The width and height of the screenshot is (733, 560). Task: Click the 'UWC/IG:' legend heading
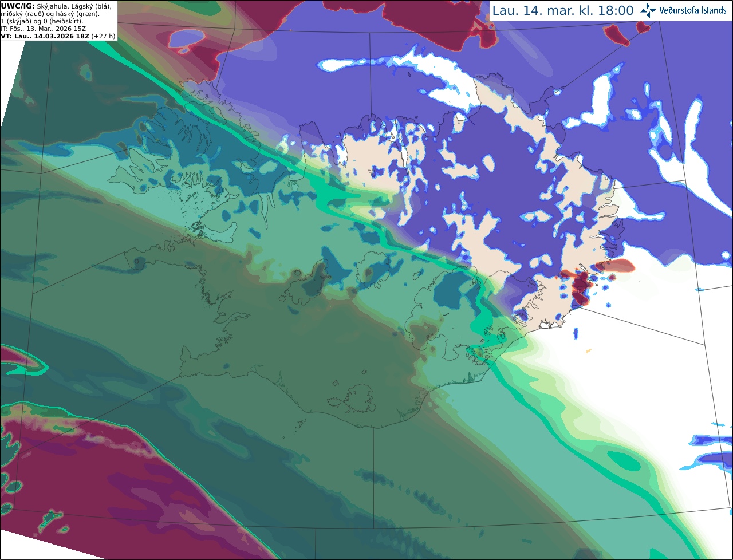18,6
